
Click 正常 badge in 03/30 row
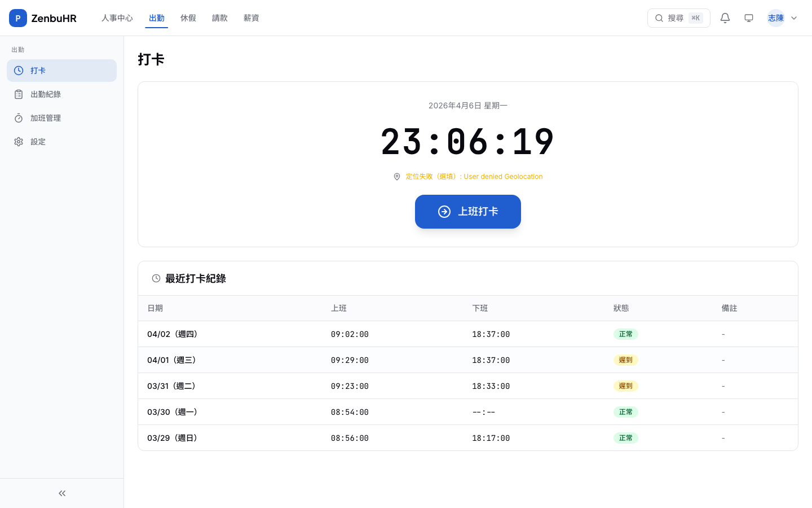(x=626, y=412)
